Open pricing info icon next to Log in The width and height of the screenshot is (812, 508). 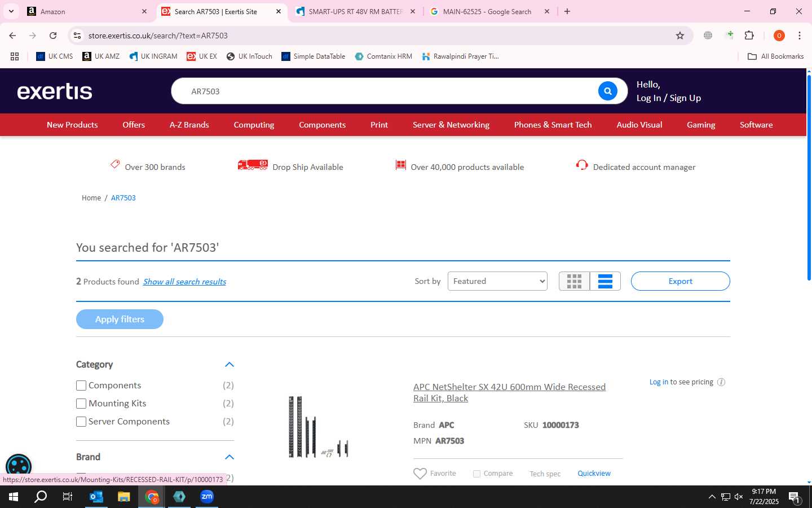click(x=721, y=382)
